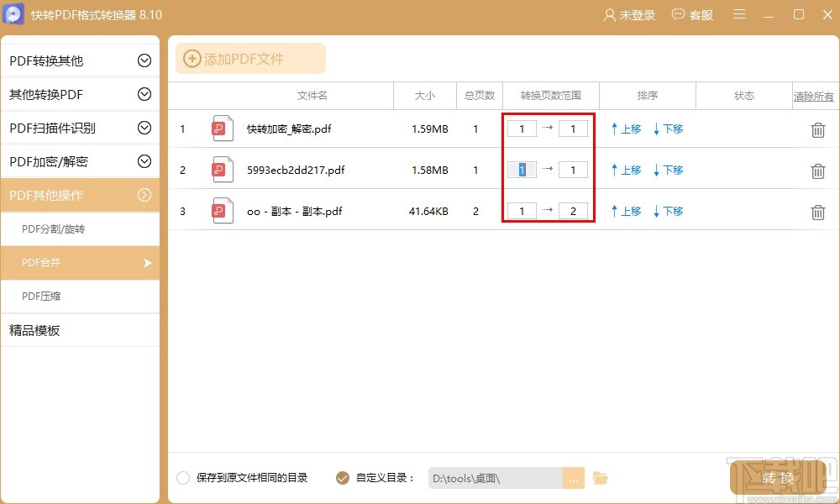Expand the 其他转换PDF section
Viewport: 840px width, 504px height.
(80, 93)
